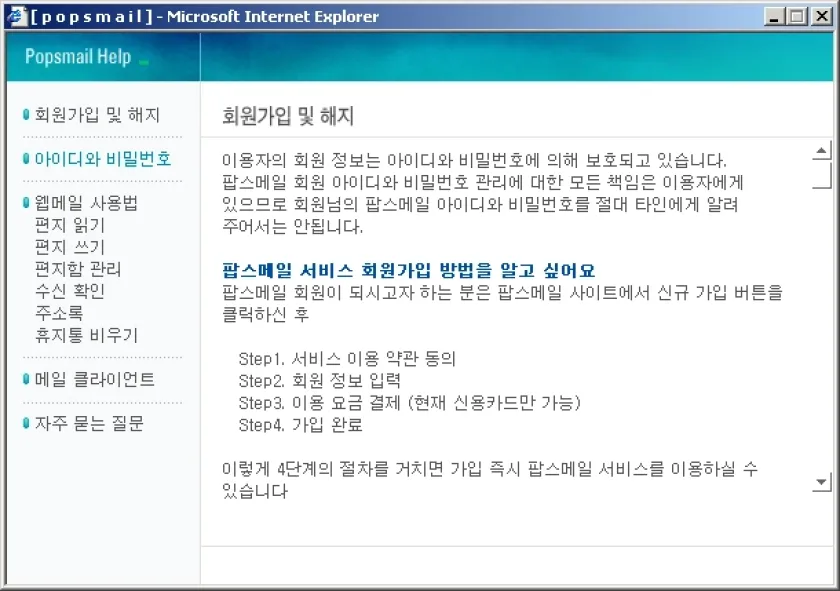Click the scrollbar thumb in content pane

(x=821, y=175)
